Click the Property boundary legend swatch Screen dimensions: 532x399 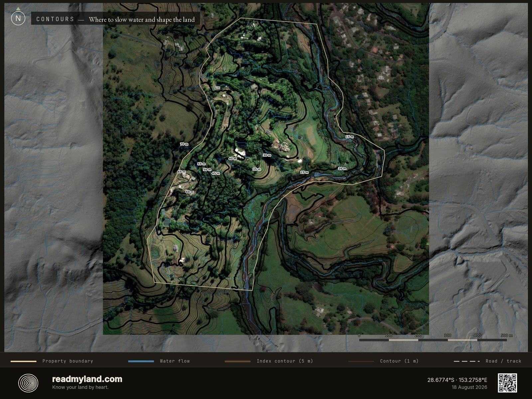(24, 361)
